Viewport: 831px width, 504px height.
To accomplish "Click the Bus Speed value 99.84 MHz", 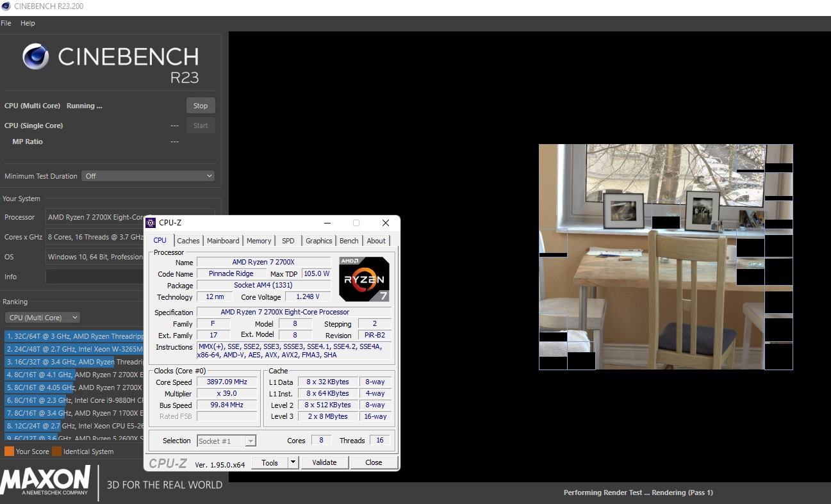I will [227, 405].
